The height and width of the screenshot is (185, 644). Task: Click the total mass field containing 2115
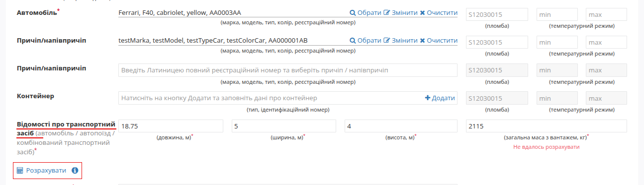[x=547, y=126]
